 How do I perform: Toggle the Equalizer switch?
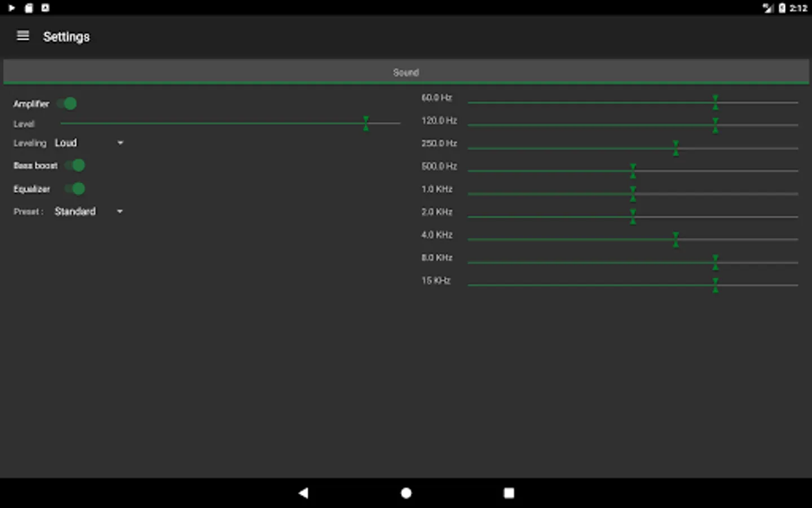tap(75, 189)
